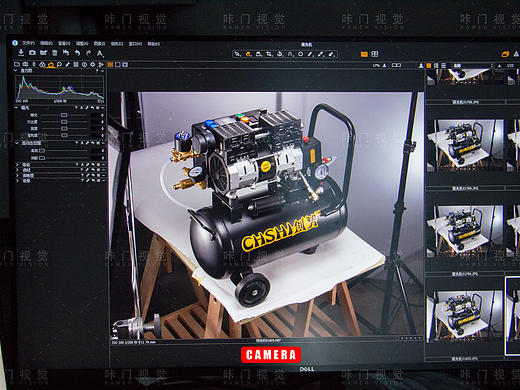Click the Auto Adjust 'A' icon
Image resolution: width=520 pixels, height=390 pixels.
point(100,53)
